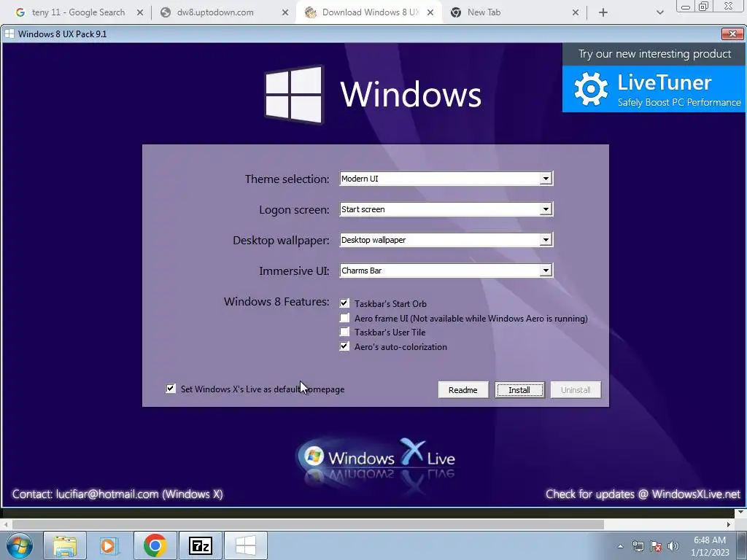Image resolution: width=747 pixels, height=560 pixels.
Task: Click Check for updates WindowsXLive.net text
Action: tap(643, 494)
